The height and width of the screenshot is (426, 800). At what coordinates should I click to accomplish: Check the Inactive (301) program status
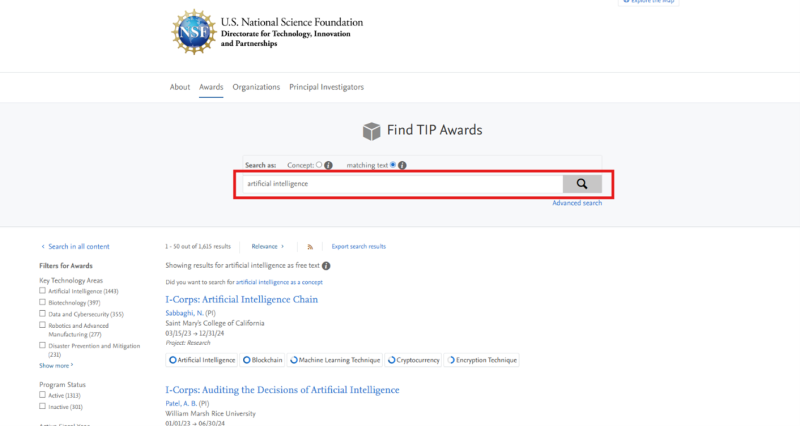pyautogui.click(x=42, y=407)
